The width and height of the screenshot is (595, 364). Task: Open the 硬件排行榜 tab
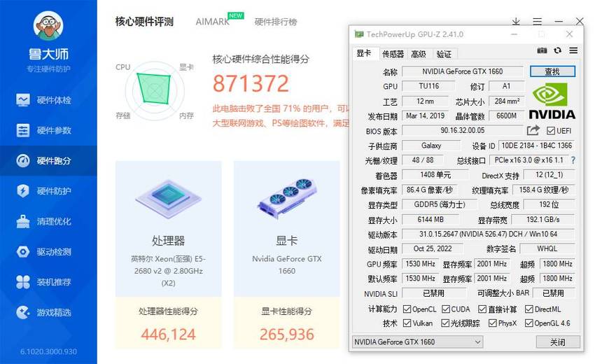276,22
